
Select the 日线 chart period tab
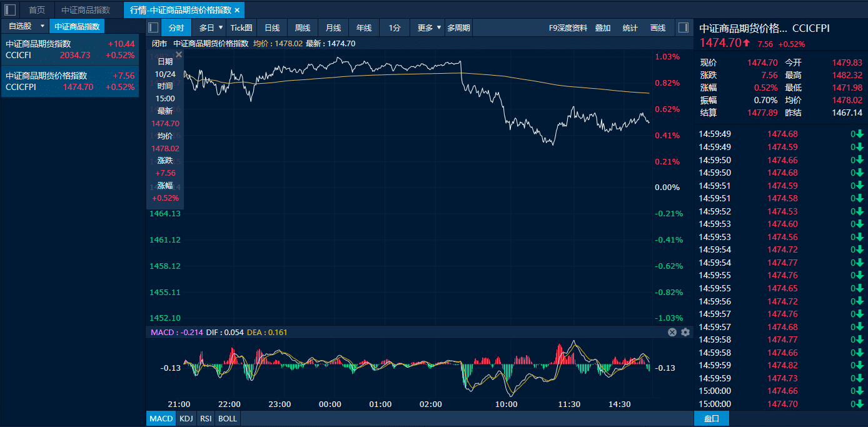point(272,28)
